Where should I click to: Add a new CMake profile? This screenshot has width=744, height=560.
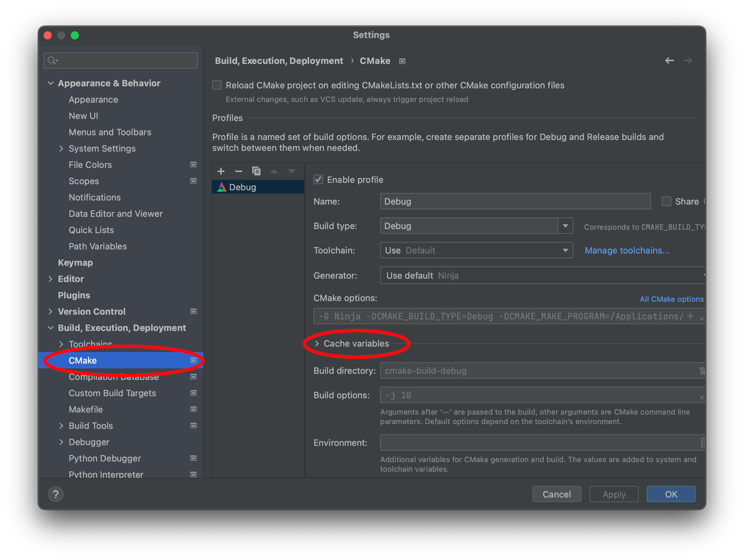pyautogui.click(x=221, y=171)
